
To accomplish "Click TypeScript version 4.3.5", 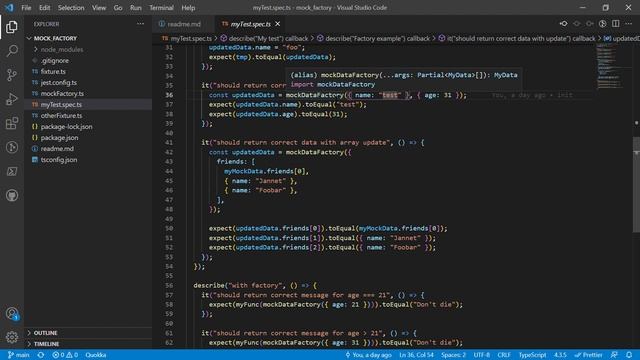I will pos(560,355).
